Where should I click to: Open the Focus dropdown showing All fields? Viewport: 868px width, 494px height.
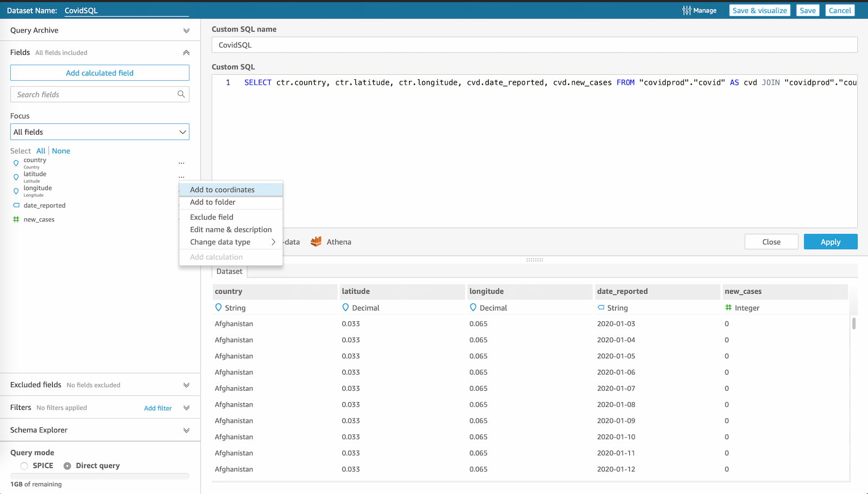100,131
